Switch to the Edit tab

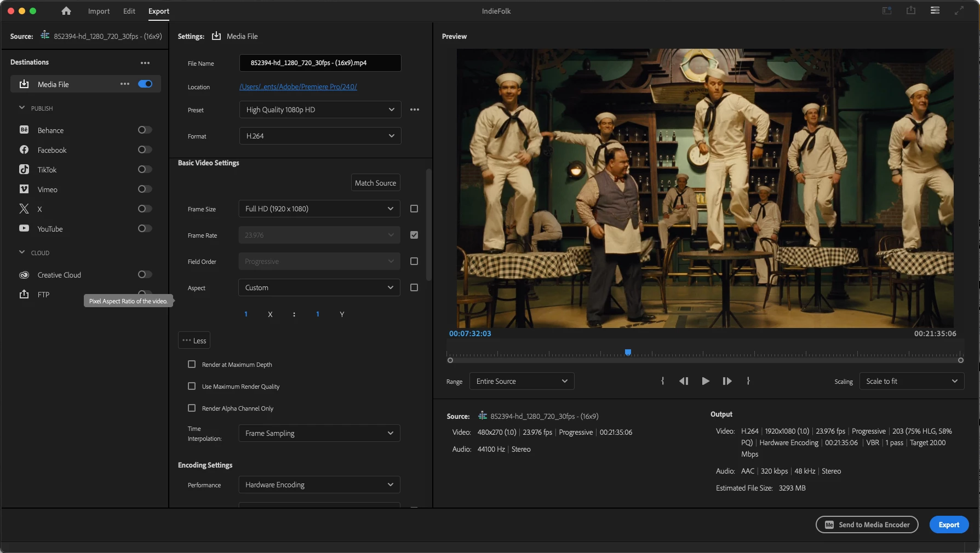pos(129,11)
